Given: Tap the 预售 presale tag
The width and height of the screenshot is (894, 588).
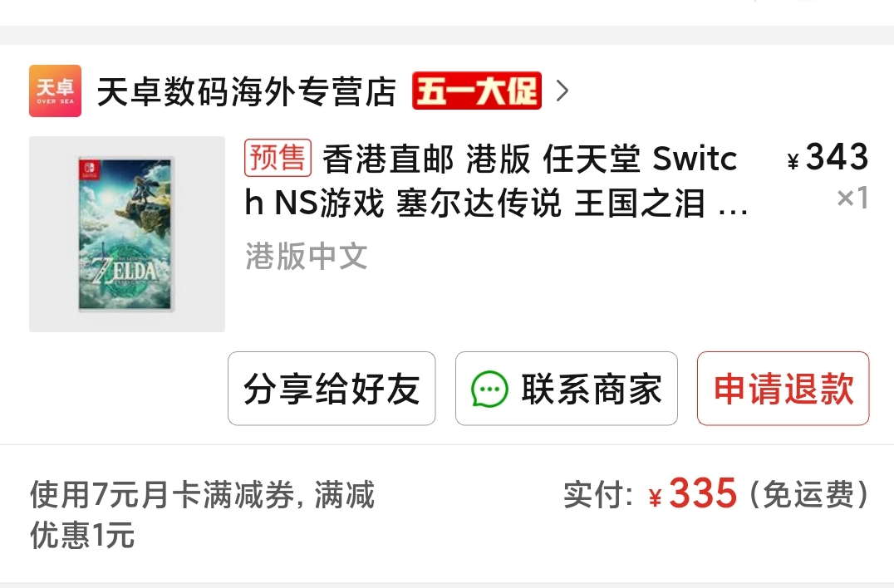Looking at the screenshot, I should pos(278,158).
